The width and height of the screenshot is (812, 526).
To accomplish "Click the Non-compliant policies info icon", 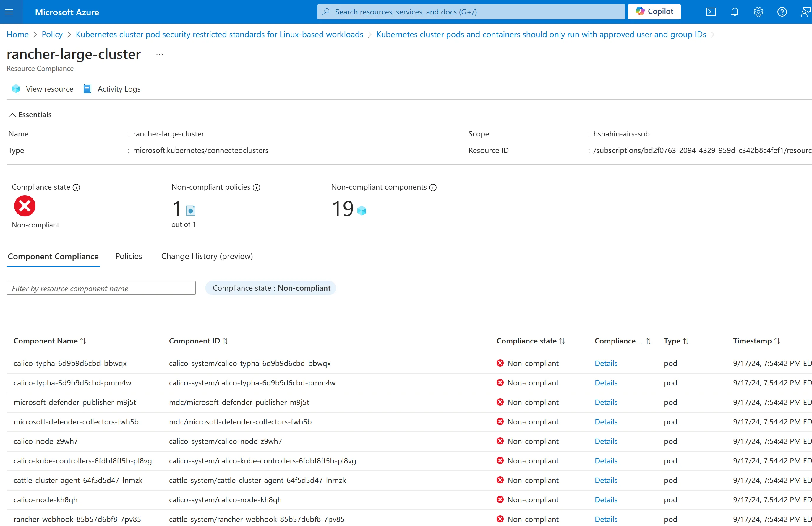I will click(257, 188).
